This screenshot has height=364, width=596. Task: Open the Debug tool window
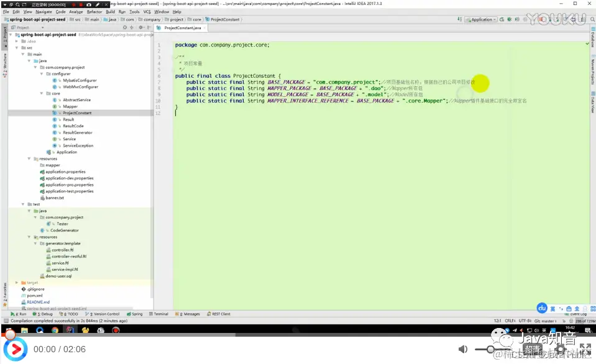coord(42,314)
